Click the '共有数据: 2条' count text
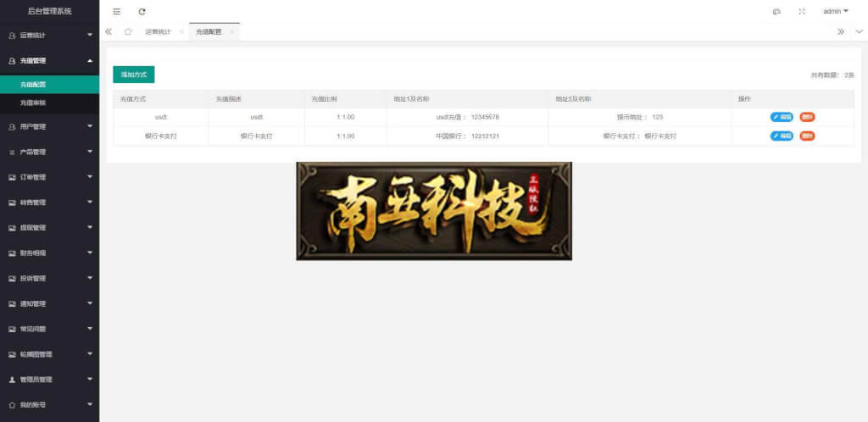The image size is (868, 422). coord(832,75)
